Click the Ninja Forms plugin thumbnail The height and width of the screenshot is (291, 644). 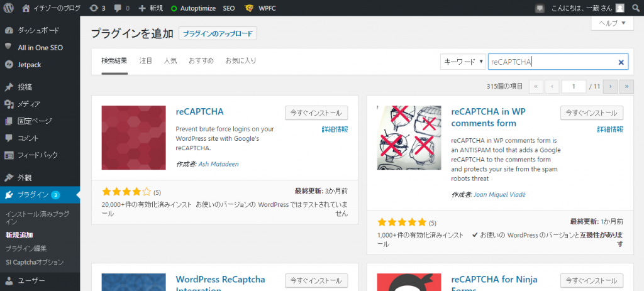coord(409,282)
